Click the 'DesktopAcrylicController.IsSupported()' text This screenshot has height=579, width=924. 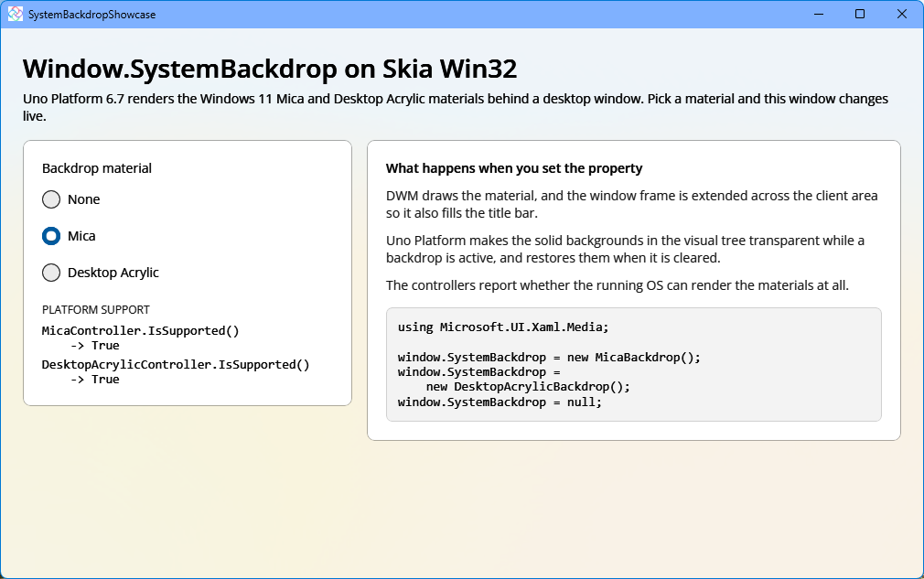point(176,365)
